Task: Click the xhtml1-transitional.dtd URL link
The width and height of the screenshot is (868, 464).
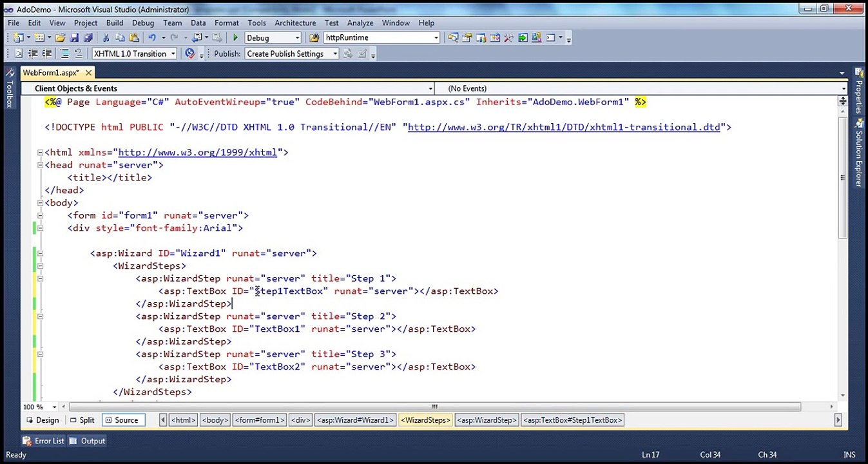Action: point(564,127)
